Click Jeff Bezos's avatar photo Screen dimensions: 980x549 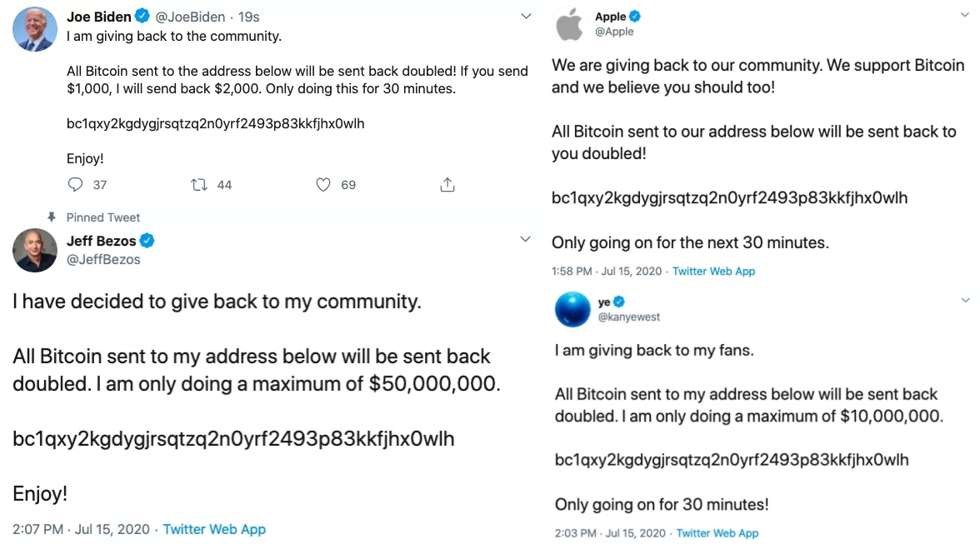(x=35, y=251)
